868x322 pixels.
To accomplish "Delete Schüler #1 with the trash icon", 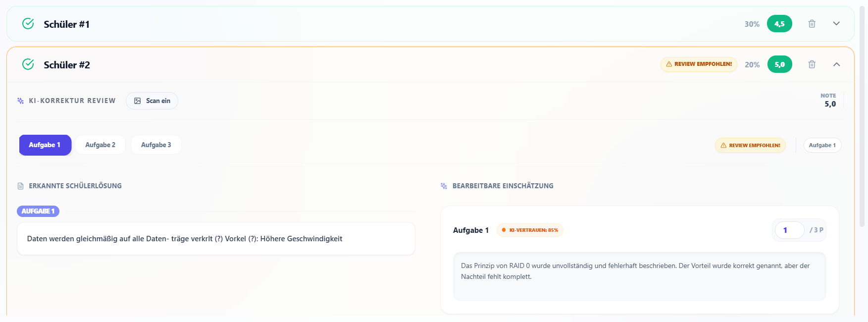I will (812, 24).
